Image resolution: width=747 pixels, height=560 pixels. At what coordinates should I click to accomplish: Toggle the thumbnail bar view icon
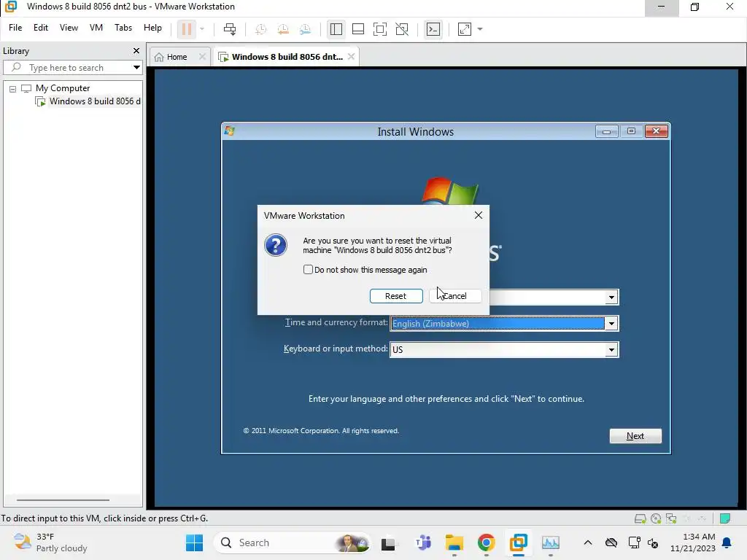[357, 29]
